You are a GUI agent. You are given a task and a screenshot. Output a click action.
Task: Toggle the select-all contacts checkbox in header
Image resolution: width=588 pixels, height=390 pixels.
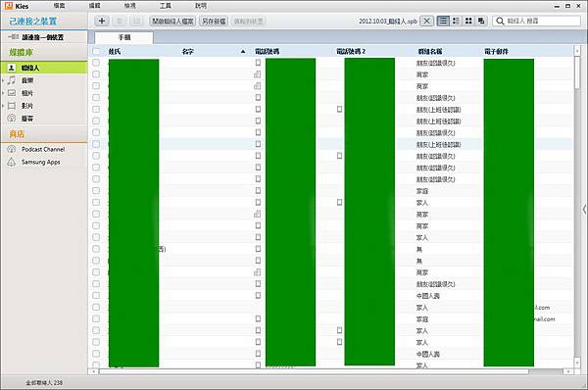[x=96, y=51]
